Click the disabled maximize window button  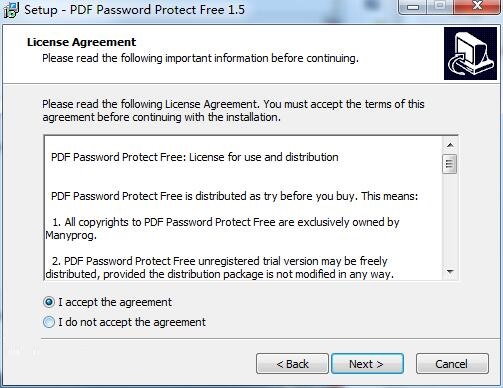tap(440, 7)
